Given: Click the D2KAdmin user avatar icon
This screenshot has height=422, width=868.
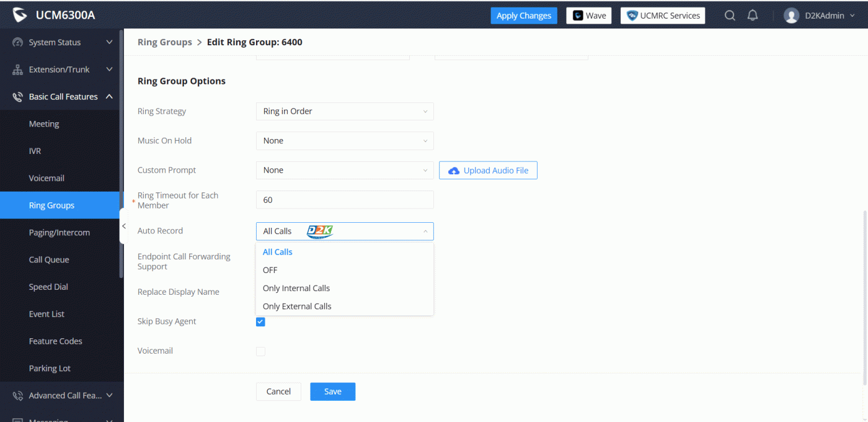Looking at the screenshot, I should [791, 16].
